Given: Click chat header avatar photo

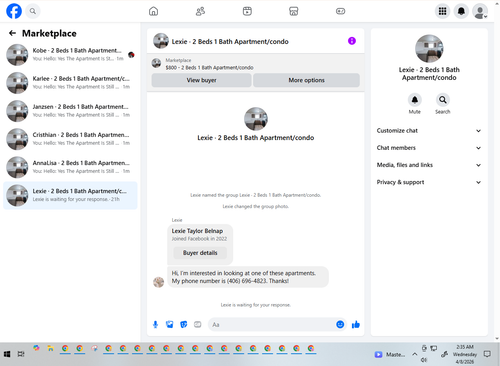Looking at the screenshot, I should pyautogui.click(x=161, y=41).
